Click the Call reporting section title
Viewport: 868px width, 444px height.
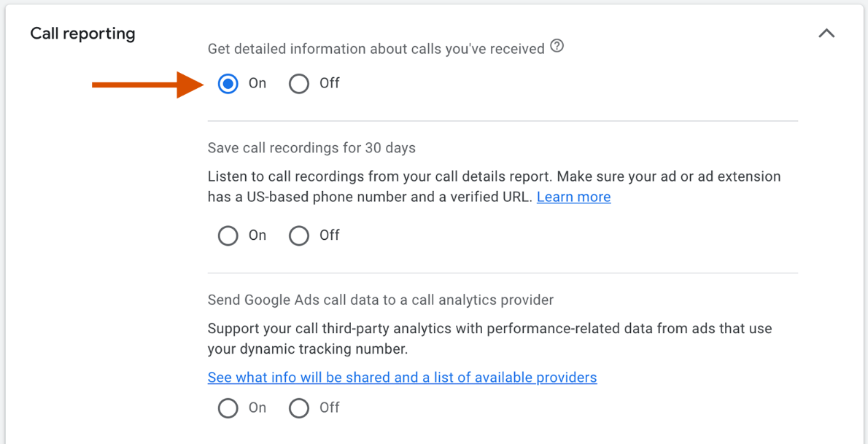point(82,34)
